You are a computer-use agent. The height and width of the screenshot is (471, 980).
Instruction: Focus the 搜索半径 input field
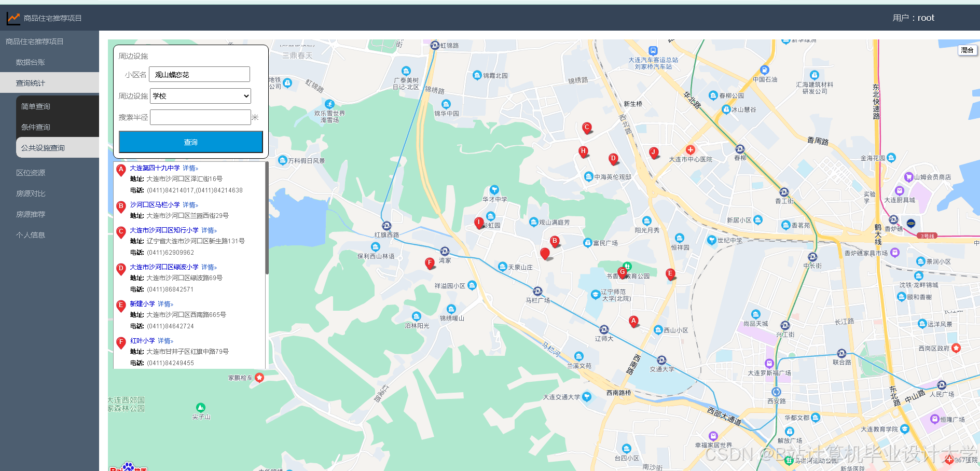pyautogui.click(x=200, y=117)
